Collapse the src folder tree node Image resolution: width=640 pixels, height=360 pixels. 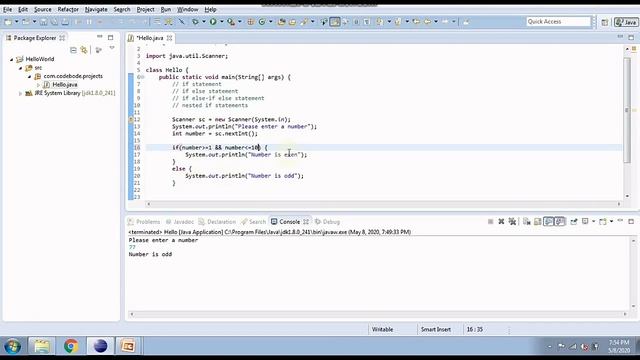click(x=20, y=68)
